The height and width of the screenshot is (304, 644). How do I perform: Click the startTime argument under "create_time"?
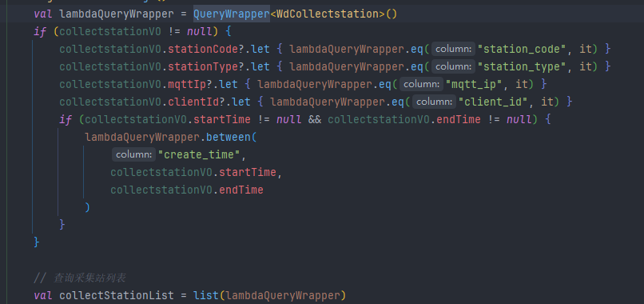[247, 172]
